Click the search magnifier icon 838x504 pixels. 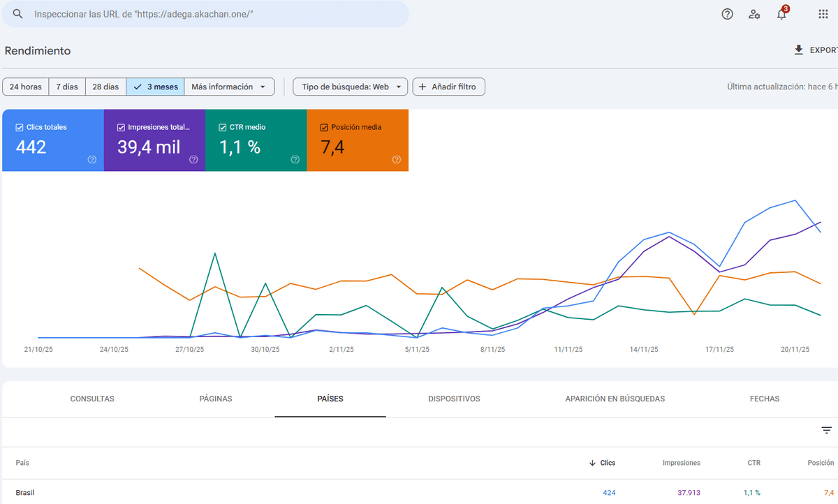click(18, 14)
